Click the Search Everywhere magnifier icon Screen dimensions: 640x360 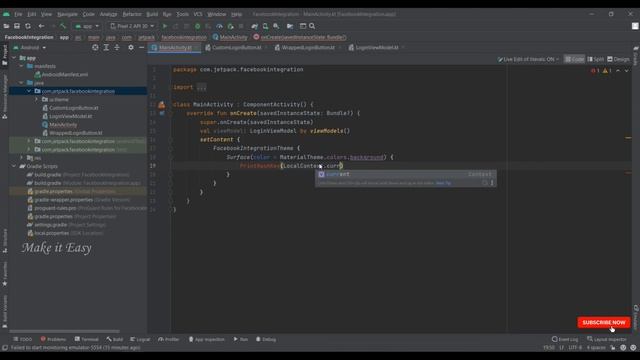(312, 26)
